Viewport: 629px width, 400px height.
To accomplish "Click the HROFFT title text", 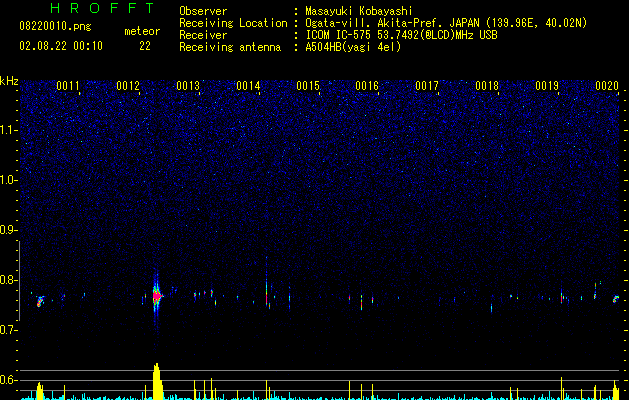I will 102,8.
